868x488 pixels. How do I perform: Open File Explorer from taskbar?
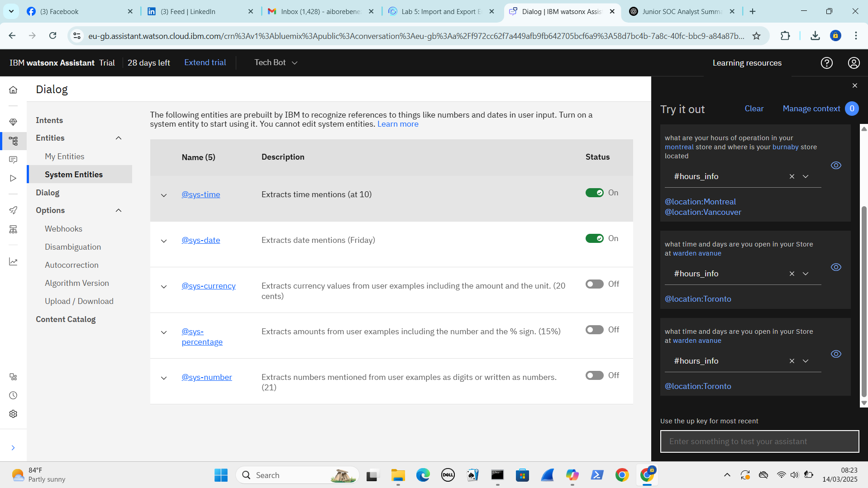tap(398, 475)
